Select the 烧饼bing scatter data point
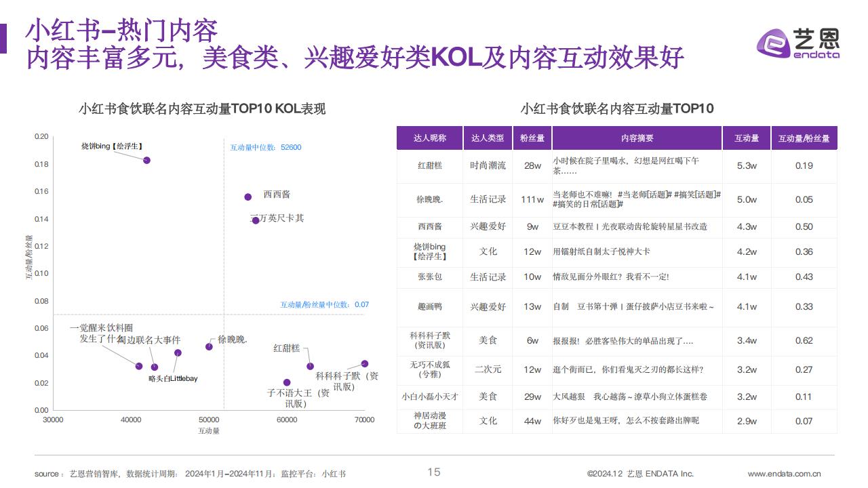This screenshot has width=868, height=488. (146, 160)
